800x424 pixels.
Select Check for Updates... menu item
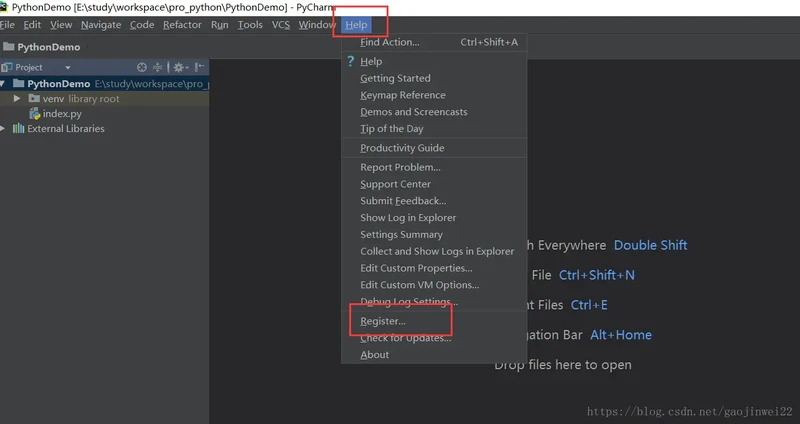[405, 338]
